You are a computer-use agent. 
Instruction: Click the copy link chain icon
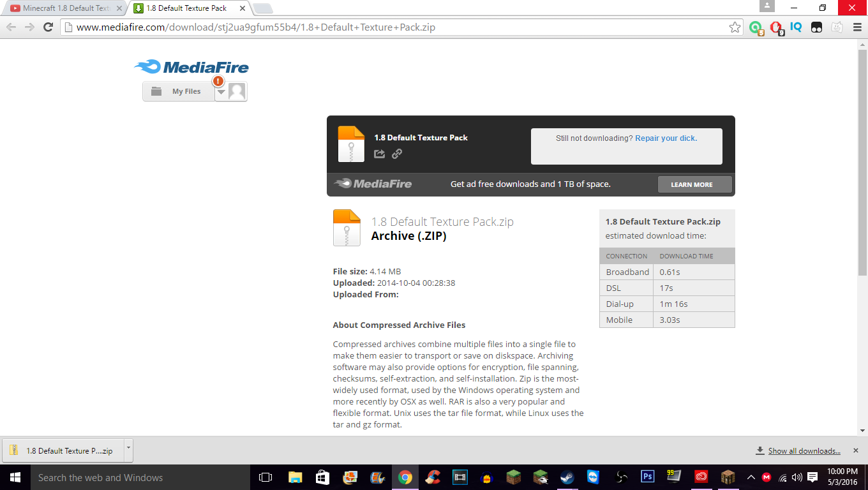(397, 154)
